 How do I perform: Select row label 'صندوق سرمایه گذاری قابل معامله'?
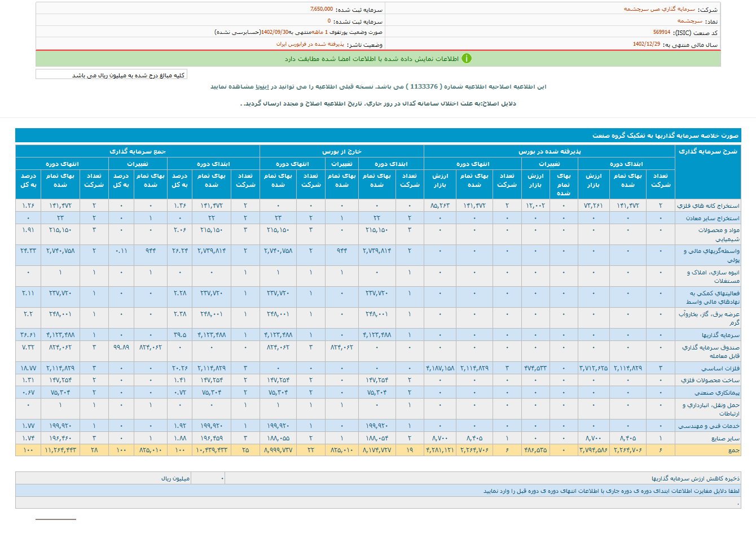click(711, 351)
